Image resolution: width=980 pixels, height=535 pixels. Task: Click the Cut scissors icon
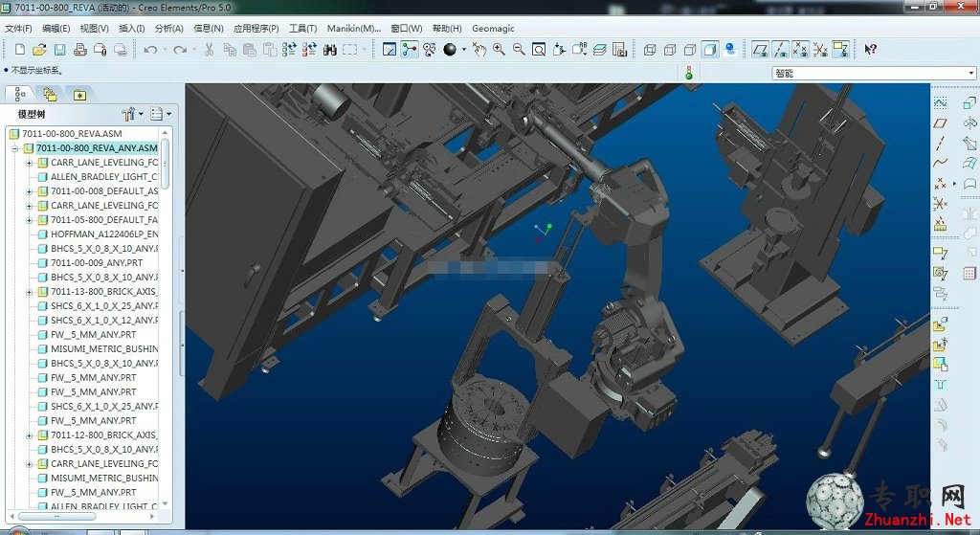pyautogui.click(x=210, y=50)
